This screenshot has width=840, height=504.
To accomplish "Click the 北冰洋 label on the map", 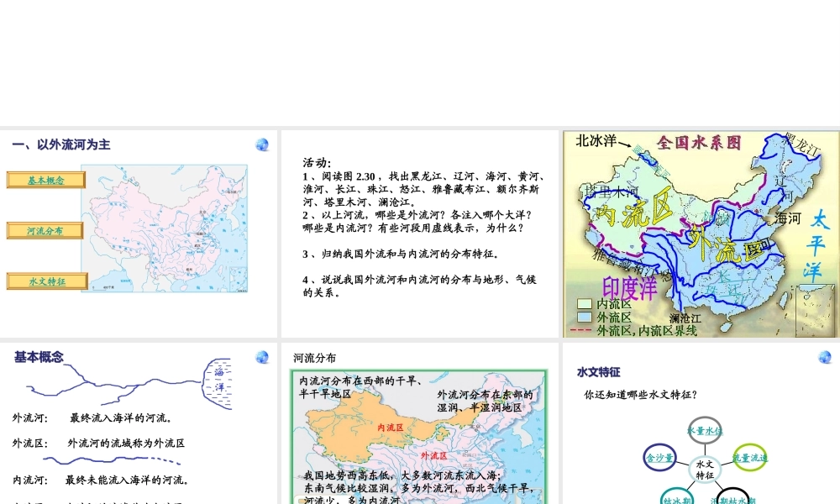I will [x=596, y=141].
